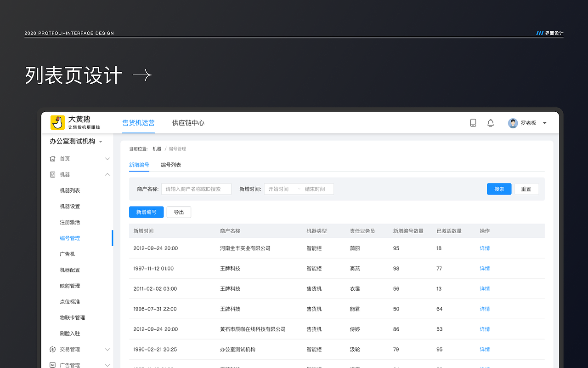Viewport: 588px width, 368px height.
Task: Open 广告机 in sidebar
Action: (x=68, y=254)
